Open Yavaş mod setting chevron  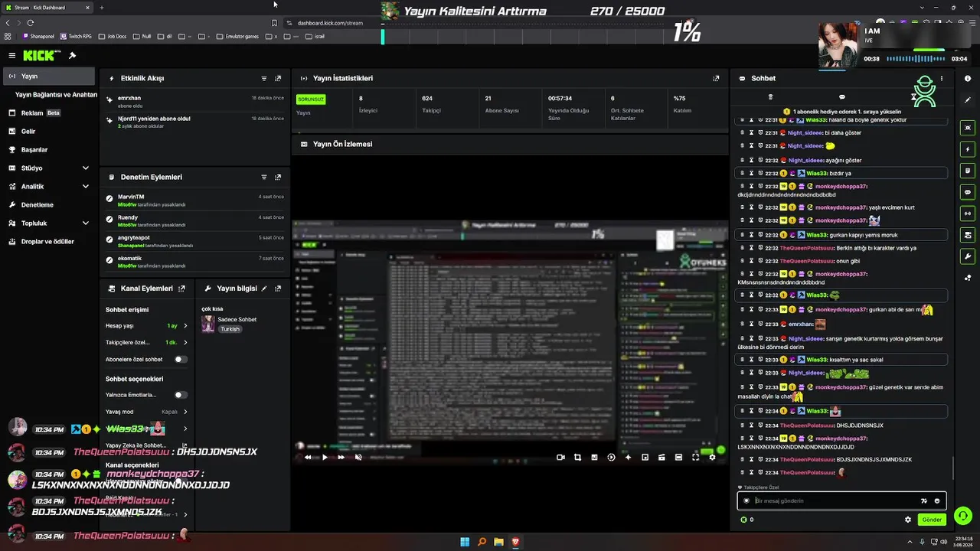click(x=185, y=412)
